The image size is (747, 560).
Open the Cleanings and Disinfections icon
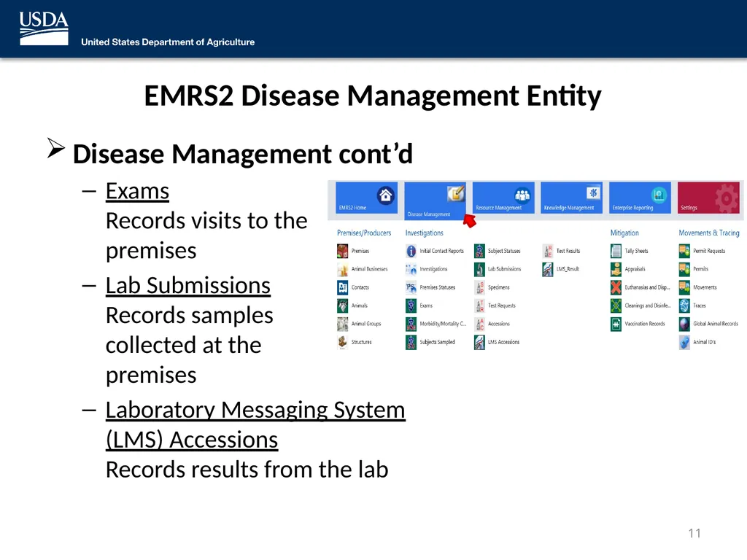[616, 306]
